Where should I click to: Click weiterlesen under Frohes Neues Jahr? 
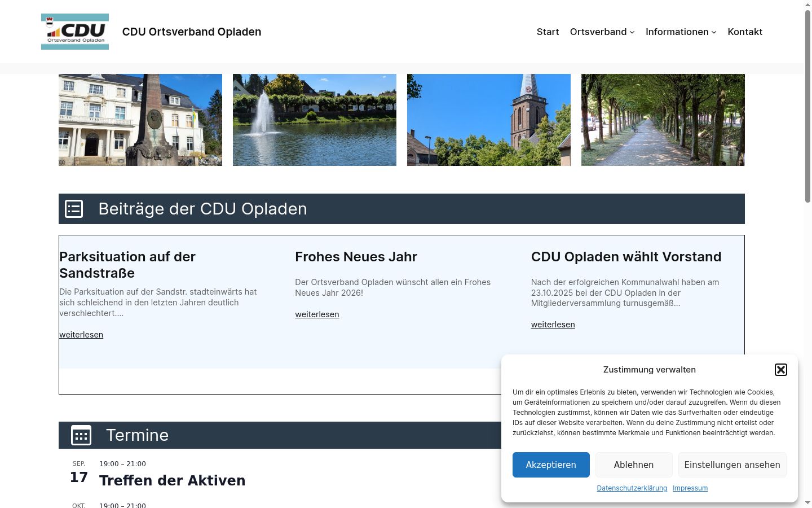[x=317, y=314]
